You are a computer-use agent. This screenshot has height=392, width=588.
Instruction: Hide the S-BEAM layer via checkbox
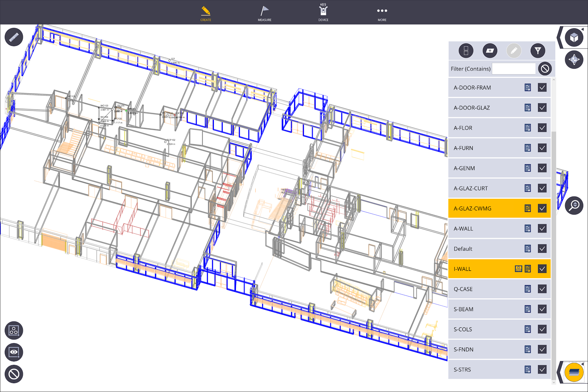point(542,309)
